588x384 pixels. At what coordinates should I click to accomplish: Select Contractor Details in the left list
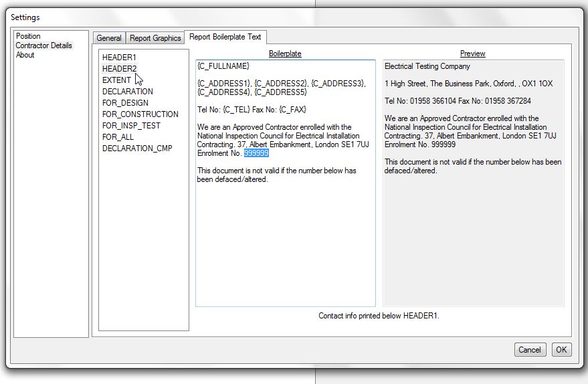coord(43,45)
